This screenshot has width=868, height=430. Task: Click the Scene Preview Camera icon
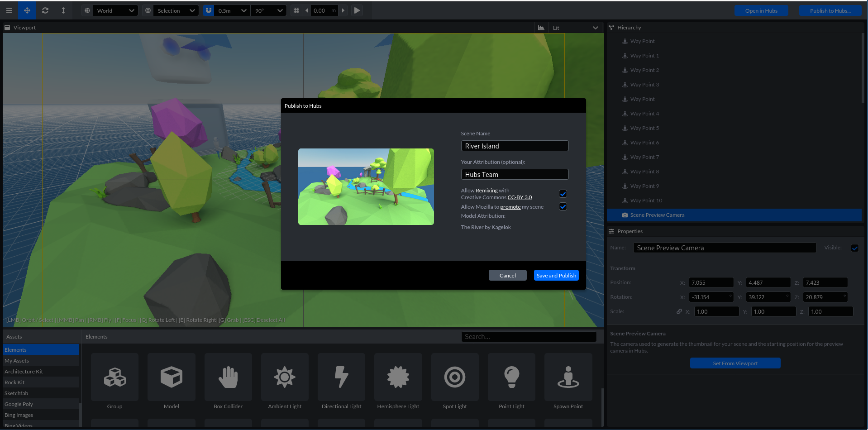tap(625, 215)
